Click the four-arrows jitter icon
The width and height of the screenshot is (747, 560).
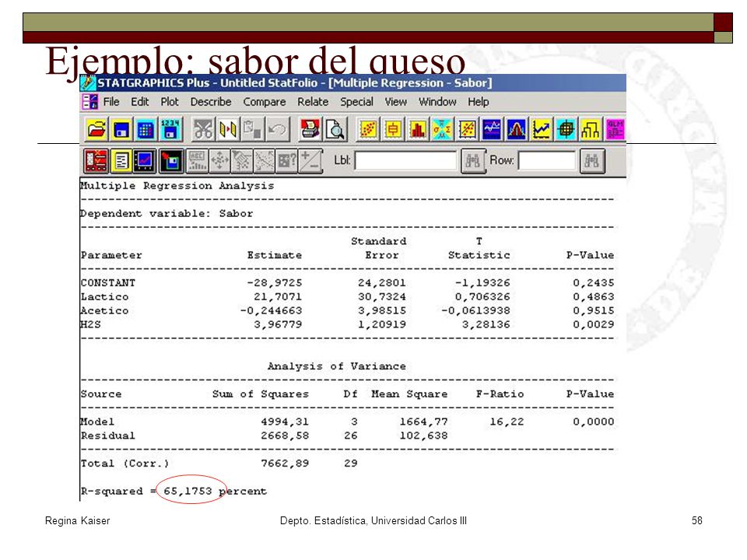click(x=219, y=161)
